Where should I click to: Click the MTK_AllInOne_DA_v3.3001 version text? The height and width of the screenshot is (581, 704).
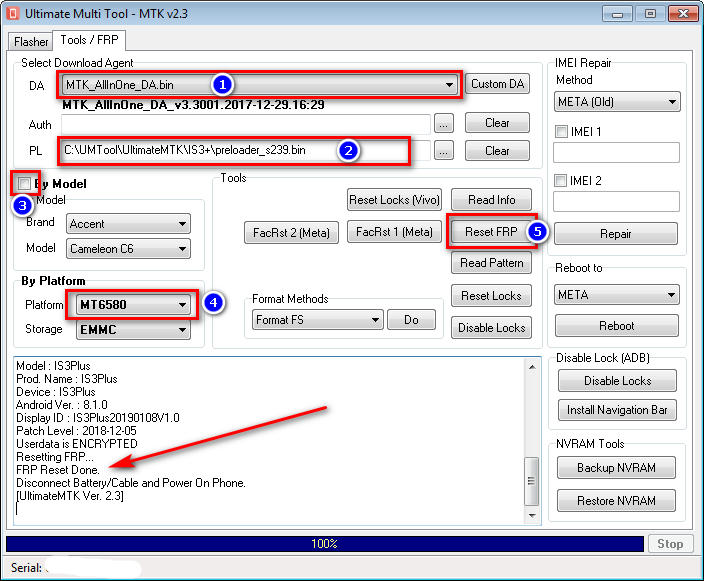click(x=193, y=105)
